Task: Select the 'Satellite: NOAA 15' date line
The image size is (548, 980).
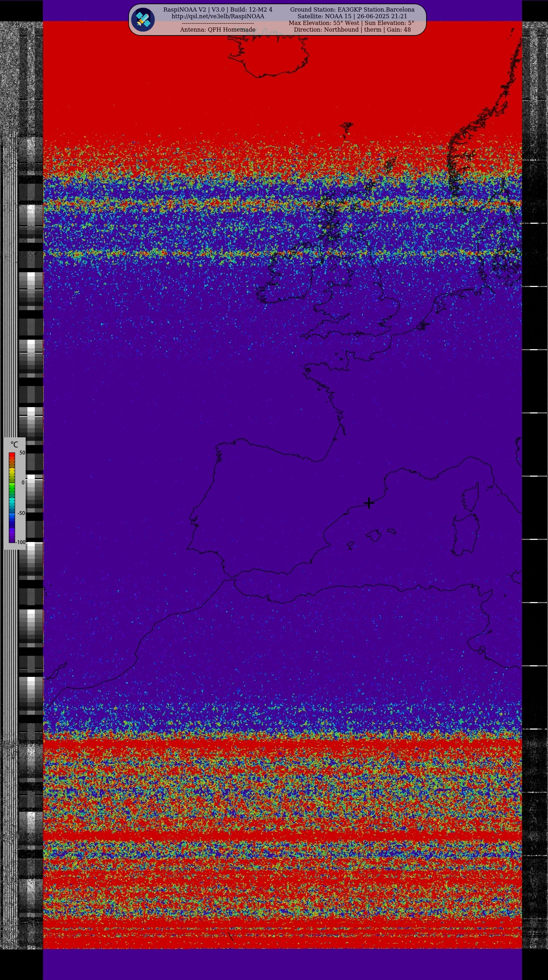Action: (x=352, y=17)
